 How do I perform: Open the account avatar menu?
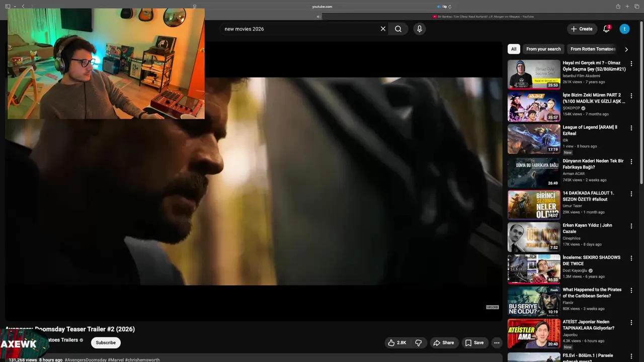[624, 29]
